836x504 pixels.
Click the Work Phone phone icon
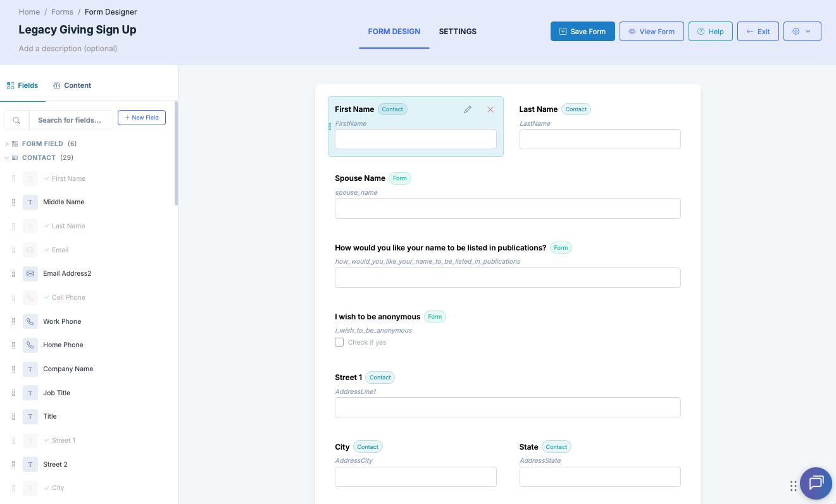[30, 321]
